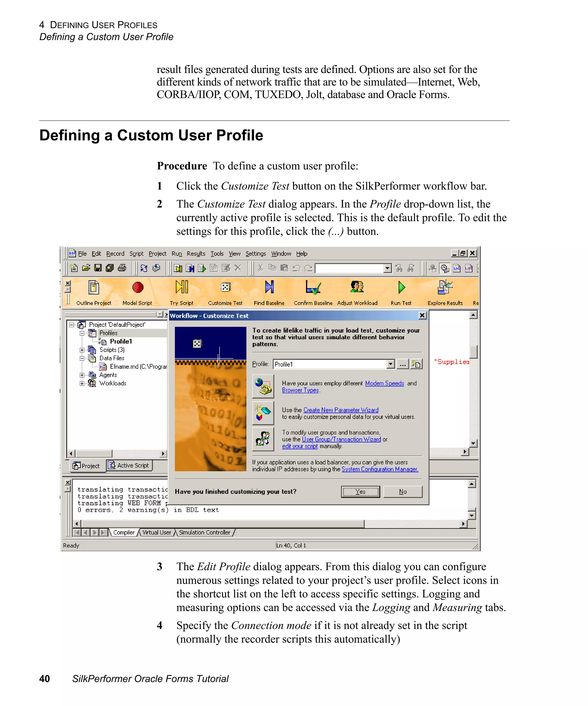Screen dimensions: 588x706
Task: Open the Profile drop-down list arrow
Action: click(390, 364)
